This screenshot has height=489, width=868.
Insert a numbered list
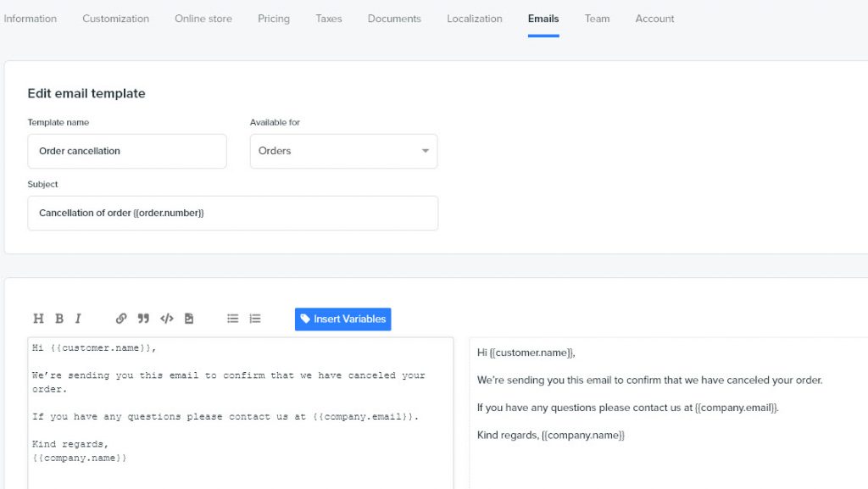[254, 319]
